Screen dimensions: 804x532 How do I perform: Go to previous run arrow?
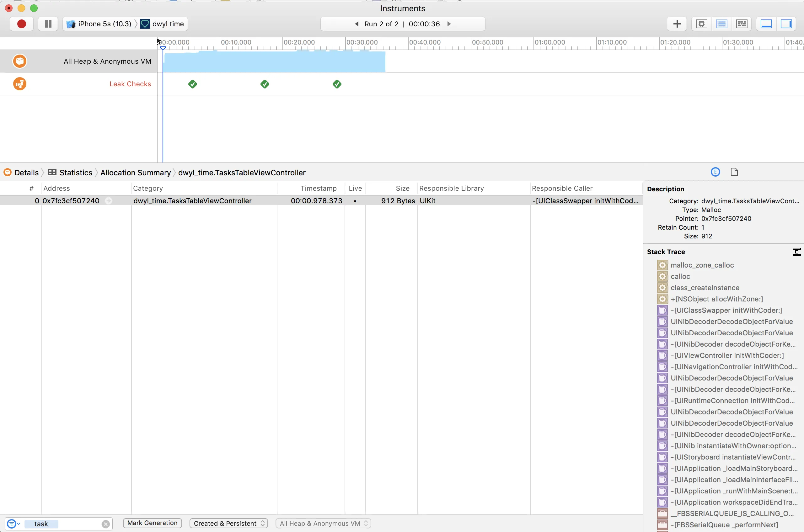356,24
